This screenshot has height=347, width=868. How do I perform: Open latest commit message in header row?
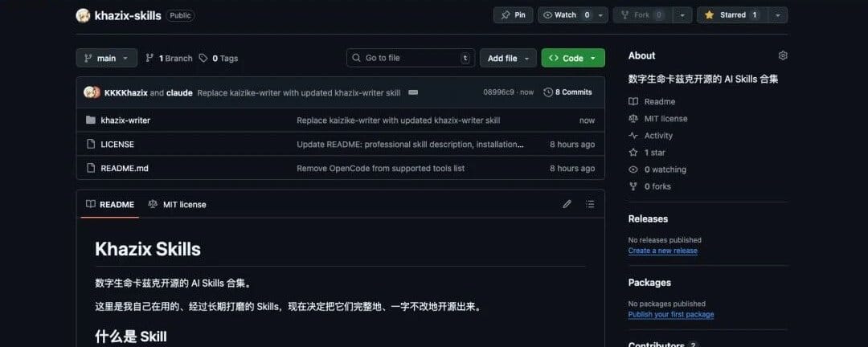tap(298, 92)
